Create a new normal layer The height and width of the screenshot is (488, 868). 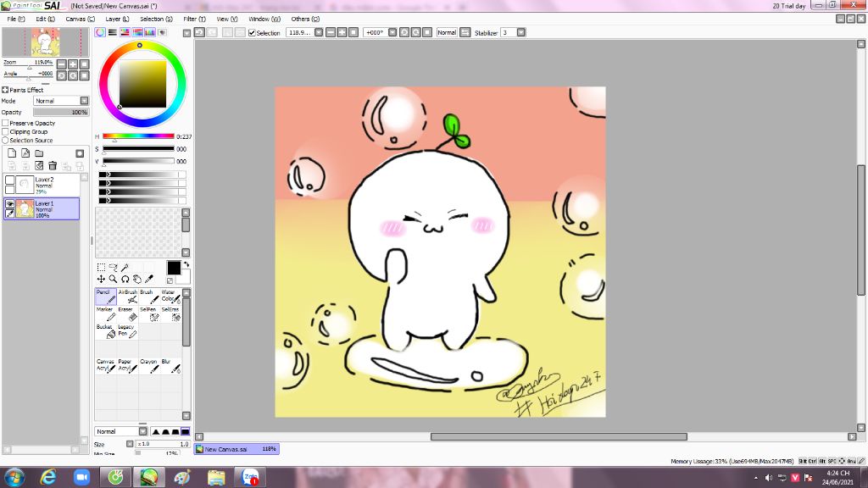pyautogui.click(x=12, y=153)
